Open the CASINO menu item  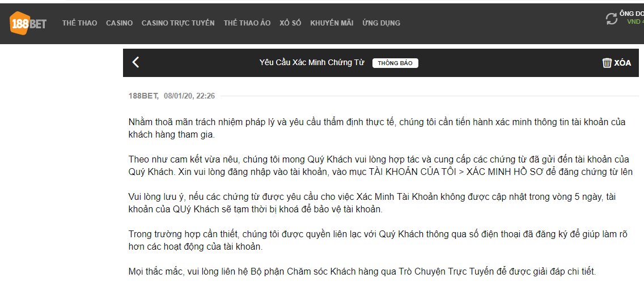pos(119,23)
